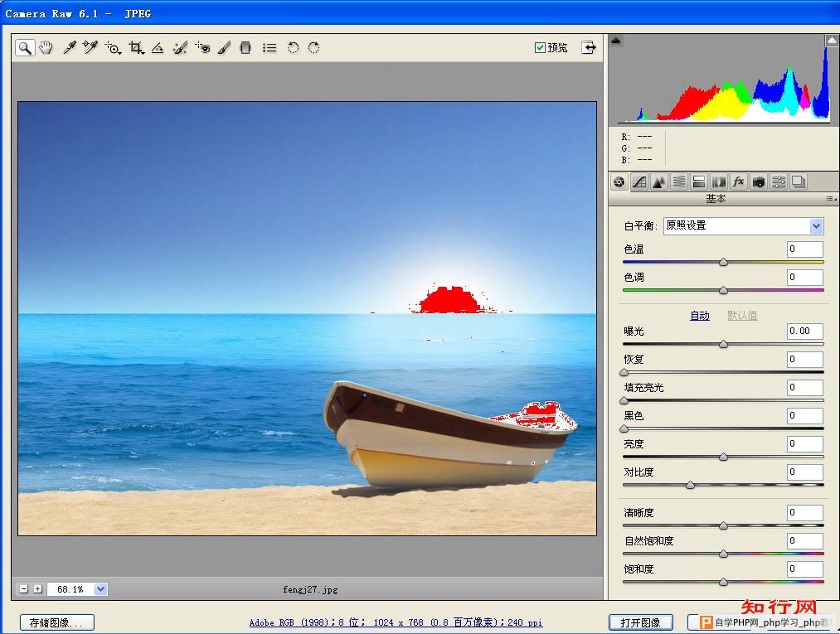The image size is (840, 634).
Task: Zoom out with the minus button
Action: tap(23, 589)
